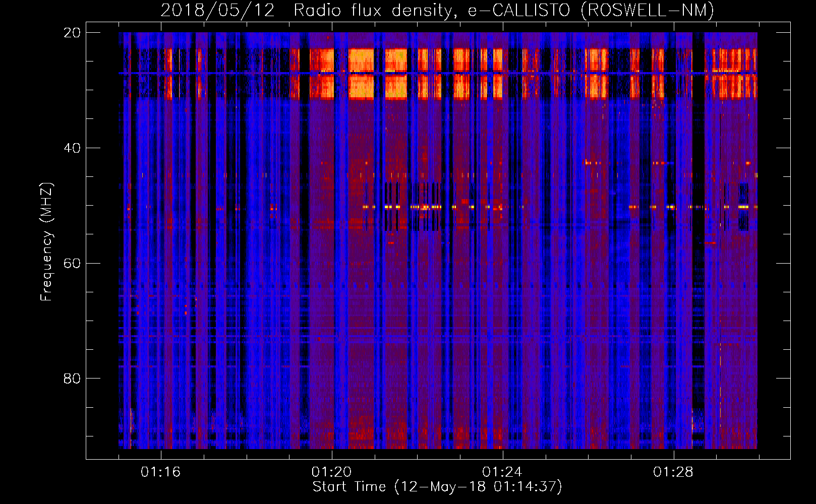Image resolution: width=816 pixels, height=504 pixels.
Task: Click the 01:28 time tick label
Action: point(673,472)
